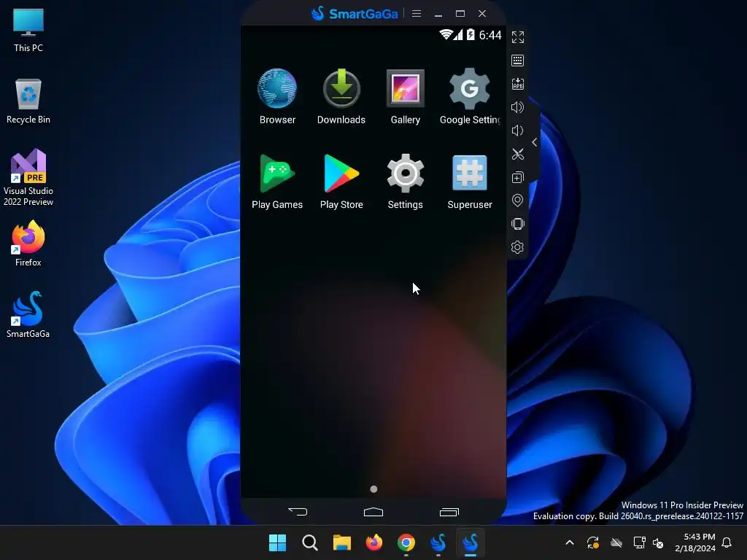Click the OneDrive cloud tray icon
Image resolution: width=747 pixels, height=560 pixels.
(x=616, y=542)
